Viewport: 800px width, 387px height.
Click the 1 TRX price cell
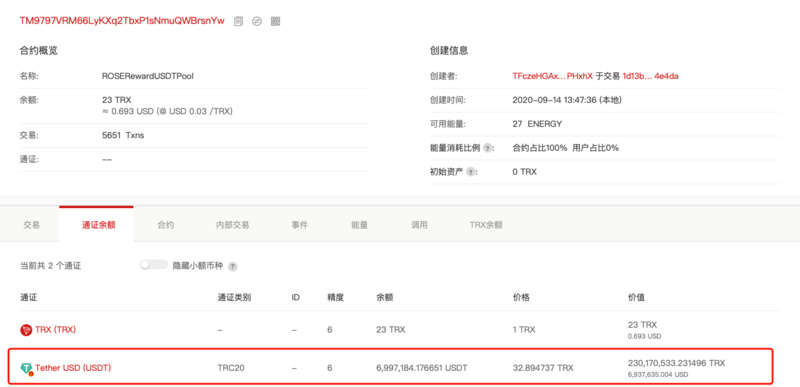(x=523, y=330)
